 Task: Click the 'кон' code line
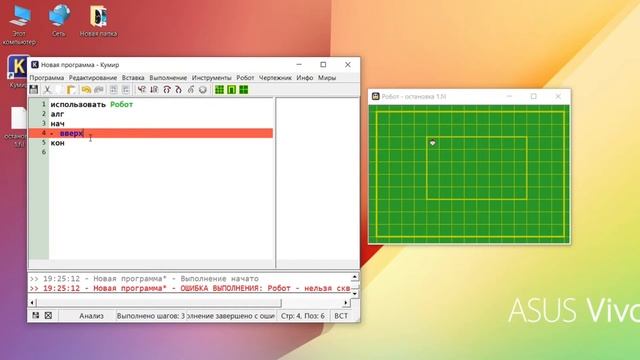click(58, 143)
